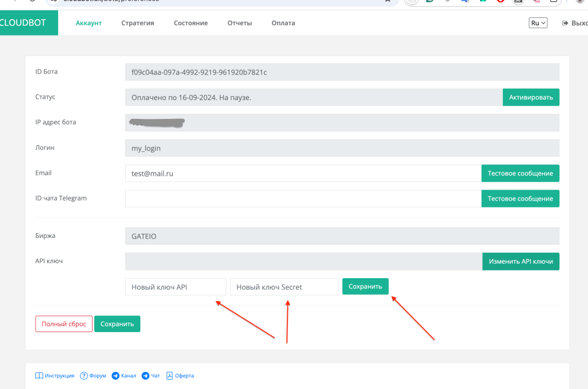Switch to the Стратегия tab
588x389 pixels.
click(137, 23)
